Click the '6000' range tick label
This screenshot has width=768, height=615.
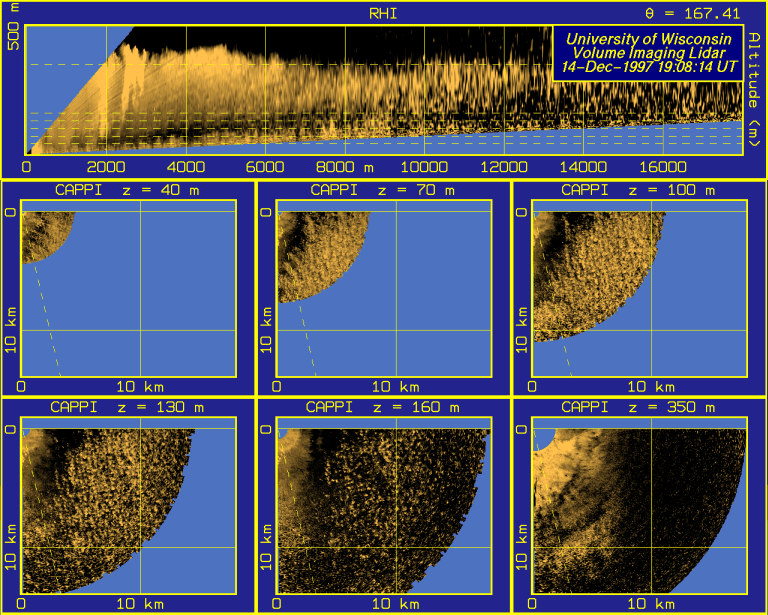pos(265,167)
